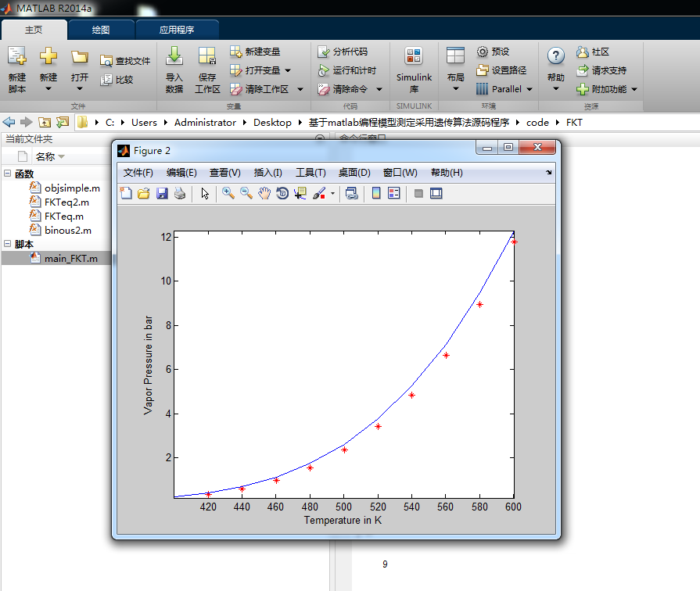Select main_FKT.m script
The height and width of the screenshot is (591, 700).
pos(63,259)
